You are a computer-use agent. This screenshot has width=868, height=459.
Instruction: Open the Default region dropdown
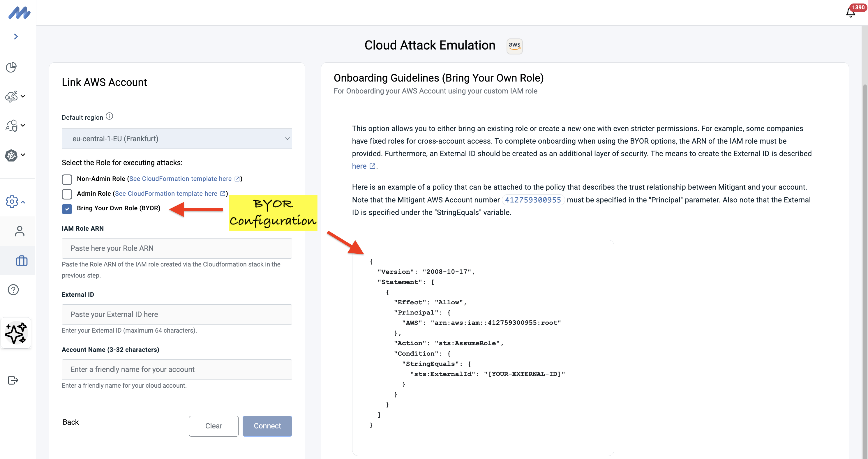(x=177, y=139)
